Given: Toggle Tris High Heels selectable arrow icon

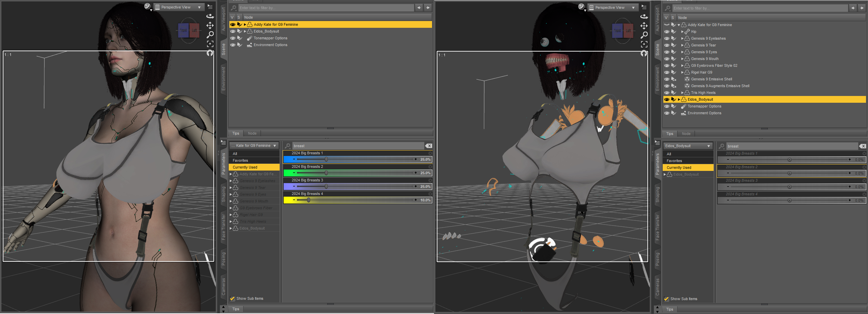Looking at the screenshot, I should point(674,93).
